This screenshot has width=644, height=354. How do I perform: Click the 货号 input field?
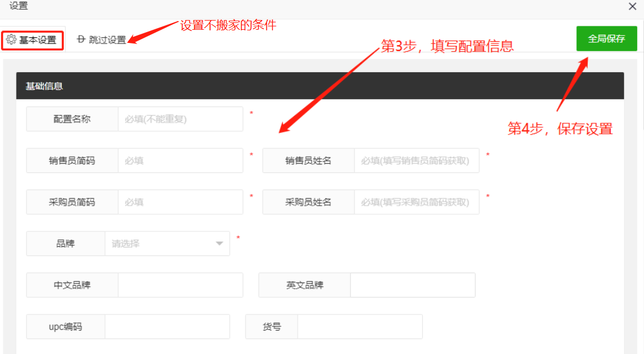[x=360, y=327]
